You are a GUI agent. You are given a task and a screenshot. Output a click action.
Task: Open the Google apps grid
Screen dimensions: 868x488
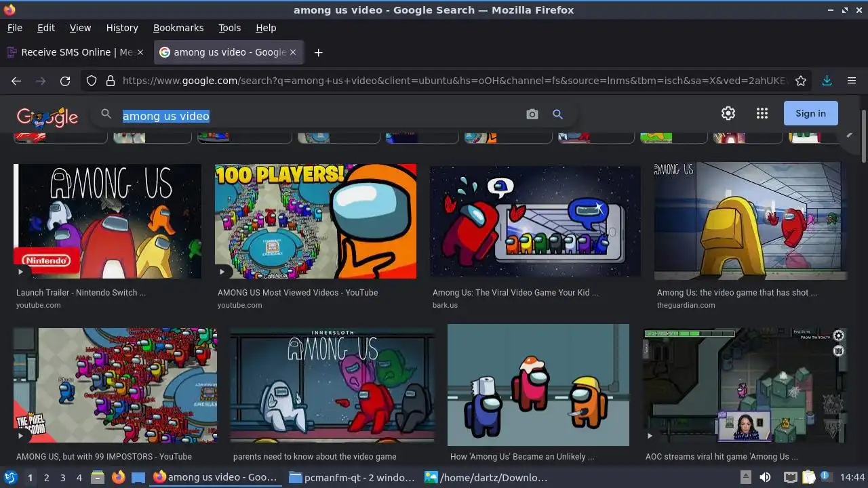pyautogui.click(x=762, y=113)
